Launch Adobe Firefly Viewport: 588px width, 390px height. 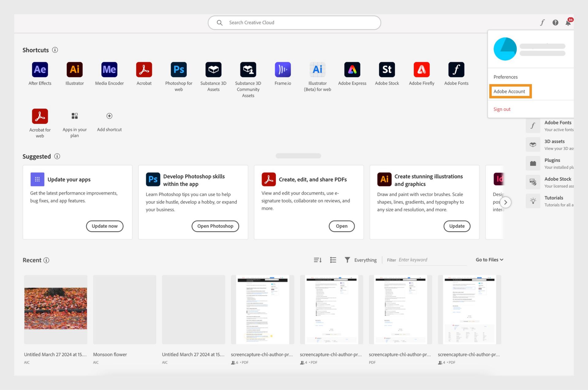[x=421, y=69]
